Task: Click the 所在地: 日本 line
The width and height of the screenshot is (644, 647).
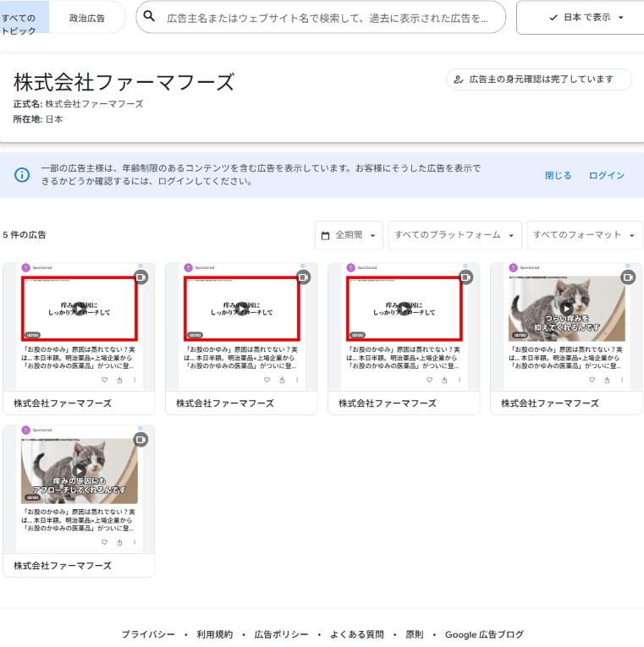Action: click(x=38, y=119)
